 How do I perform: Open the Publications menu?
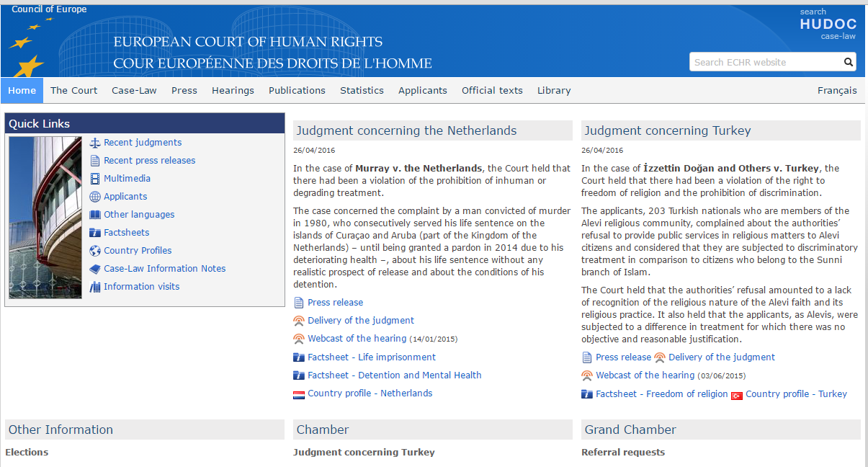click(x=297, y=91)
